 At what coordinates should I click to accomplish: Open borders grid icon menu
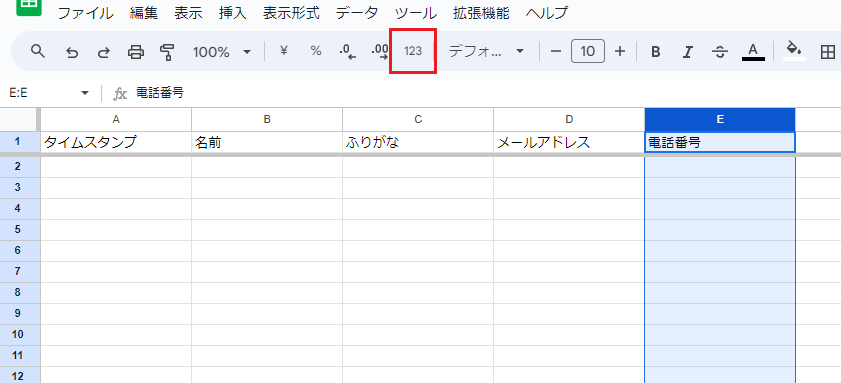pos(828,52)
